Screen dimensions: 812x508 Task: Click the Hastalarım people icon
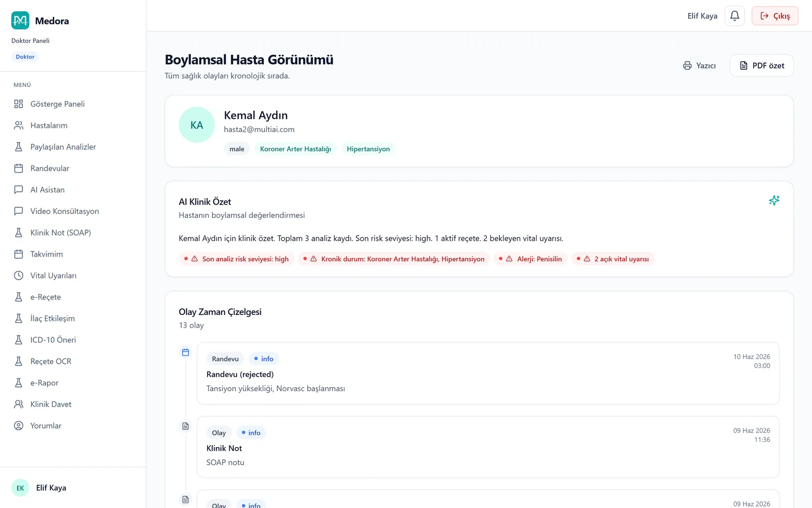tap(19, 125)
